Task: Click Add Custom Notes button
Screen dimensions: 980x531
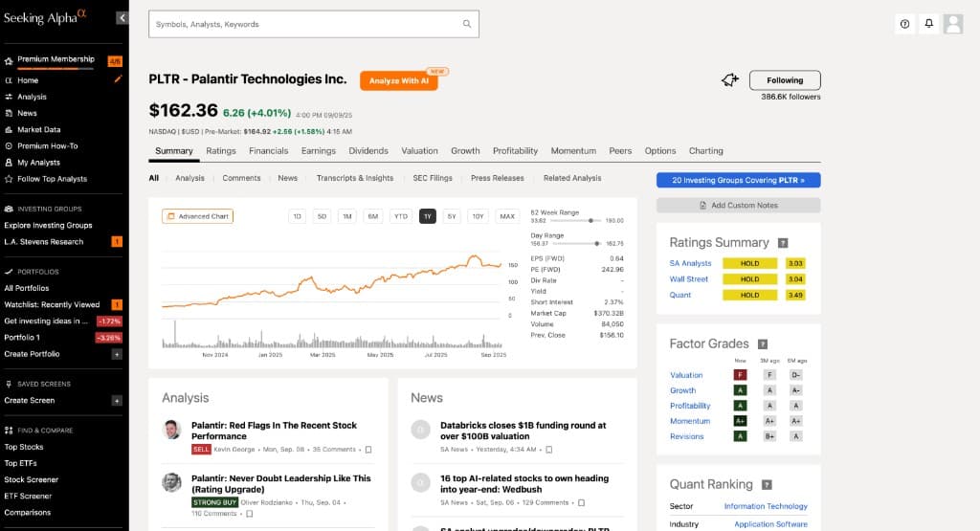Action: click(738, 205)
